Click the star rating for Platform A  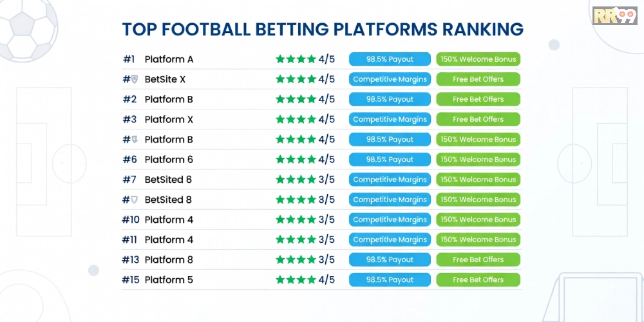296,59
